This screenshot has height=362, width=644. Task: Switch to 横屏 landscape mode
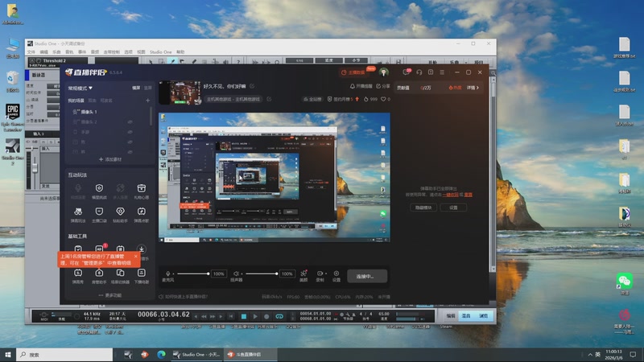tap(136, 88)
